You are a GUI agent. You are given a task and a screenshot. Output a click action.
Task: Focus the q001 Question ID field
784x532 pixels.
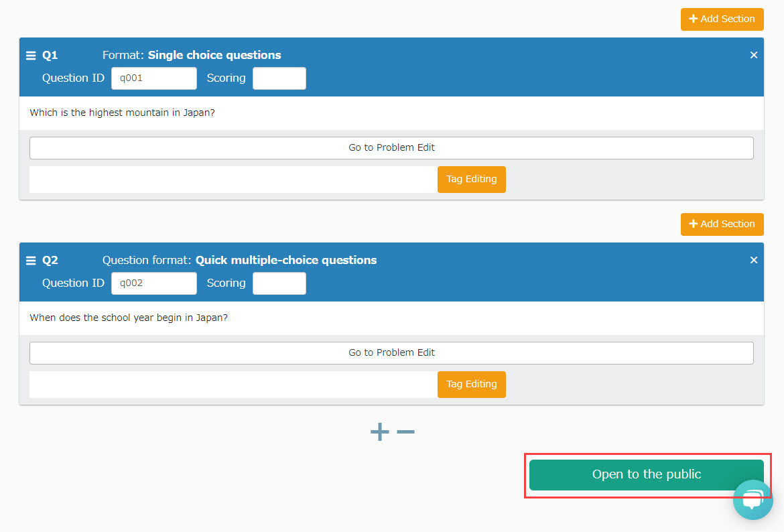click(x=154, y=78)
